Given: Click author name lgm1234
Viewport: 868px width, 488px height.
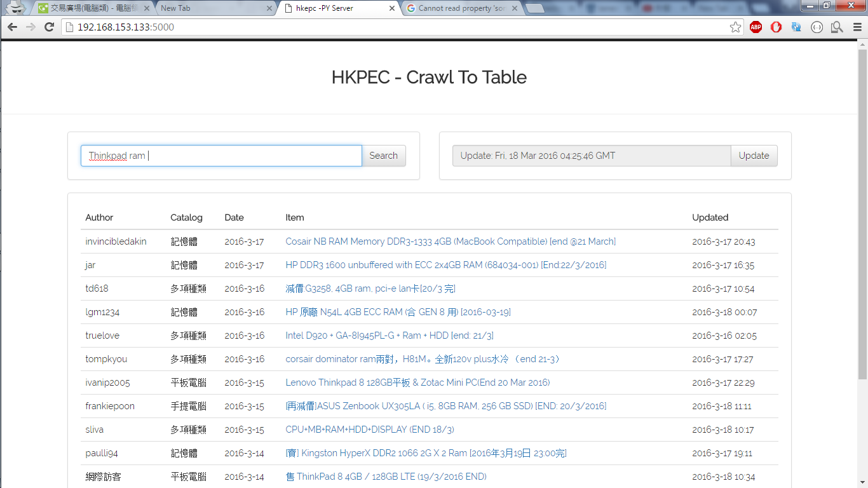Looking at the screenshot, I should 102,312.
